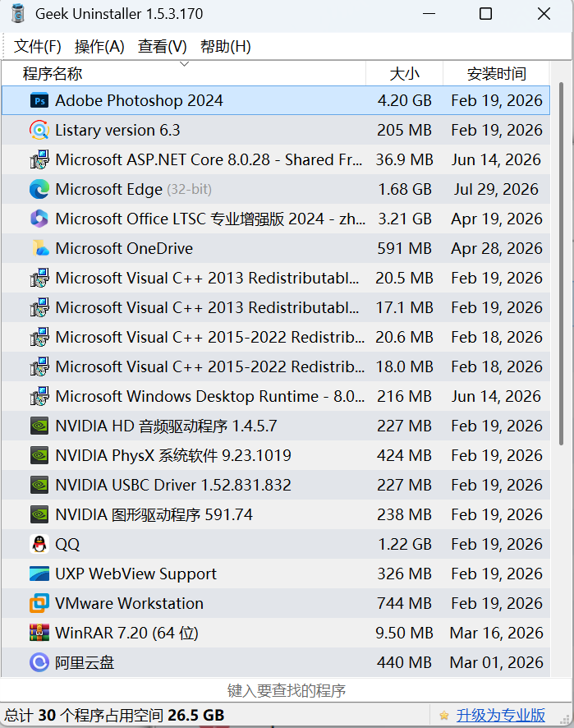Screen dimensions: 574x728
Task: Select VMware Workstation row text
Action: 129,604
